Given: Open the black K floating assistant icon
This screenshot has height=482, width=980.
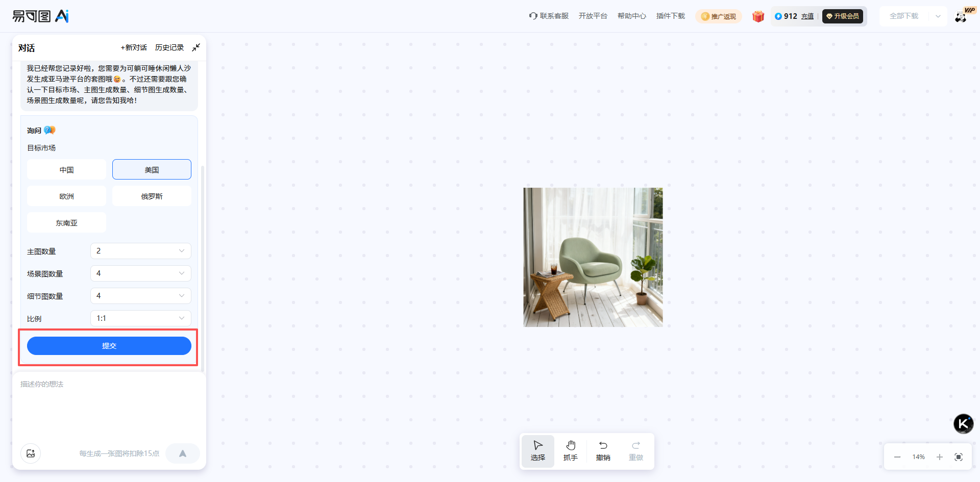Looking at the screenshot, I should pyautogui.click(x=964, y=423).
